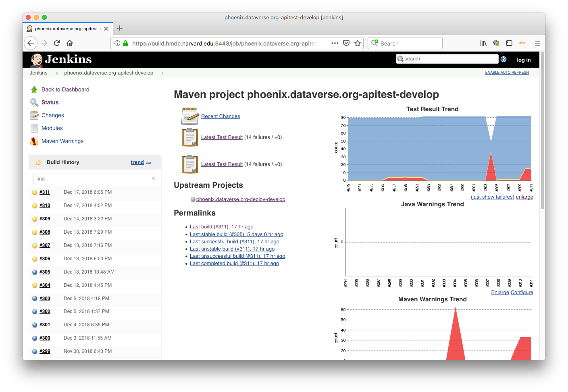Click Build History find input field
The height and width of the screenshot is (392, 568).
pyautogui.click(x=95, y=179)
